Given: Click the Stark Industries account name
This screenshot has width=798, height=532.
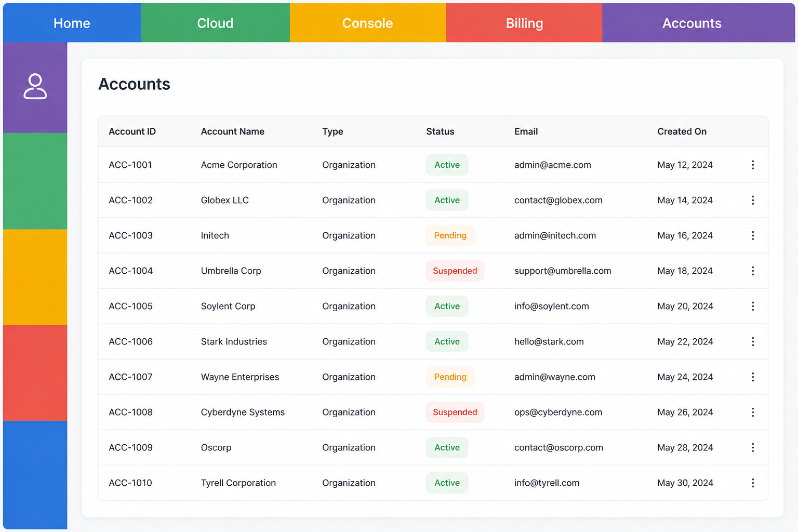Looking at the screenshot, I should point(234,341).
